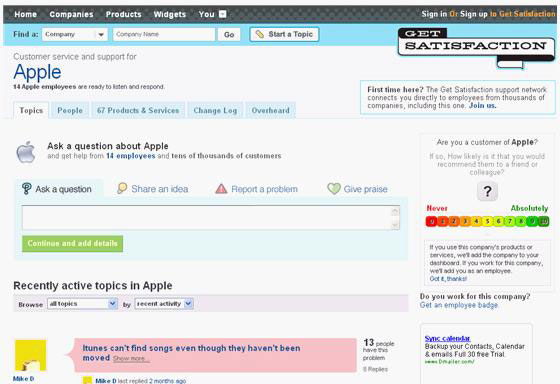This screenshot has width=560, height=384.
Task: Click Continue and add details button
Action: click(72, 244)
